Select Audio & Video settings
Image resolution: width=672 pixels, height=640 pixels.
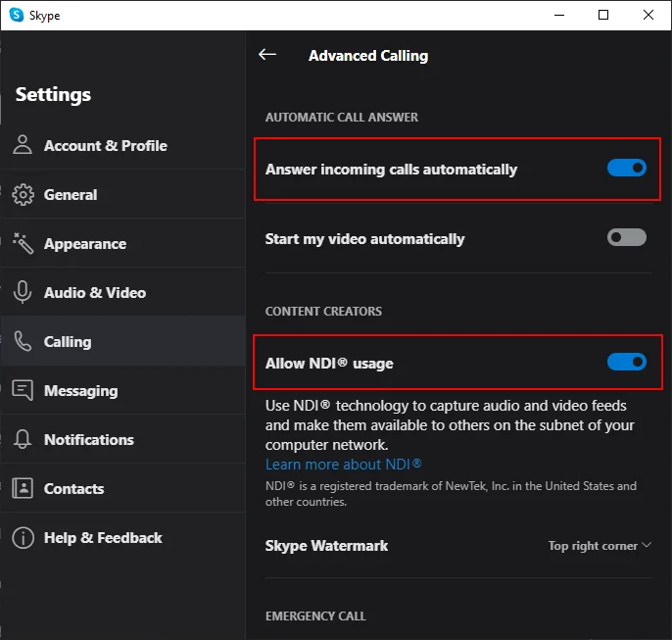[123, 292]
